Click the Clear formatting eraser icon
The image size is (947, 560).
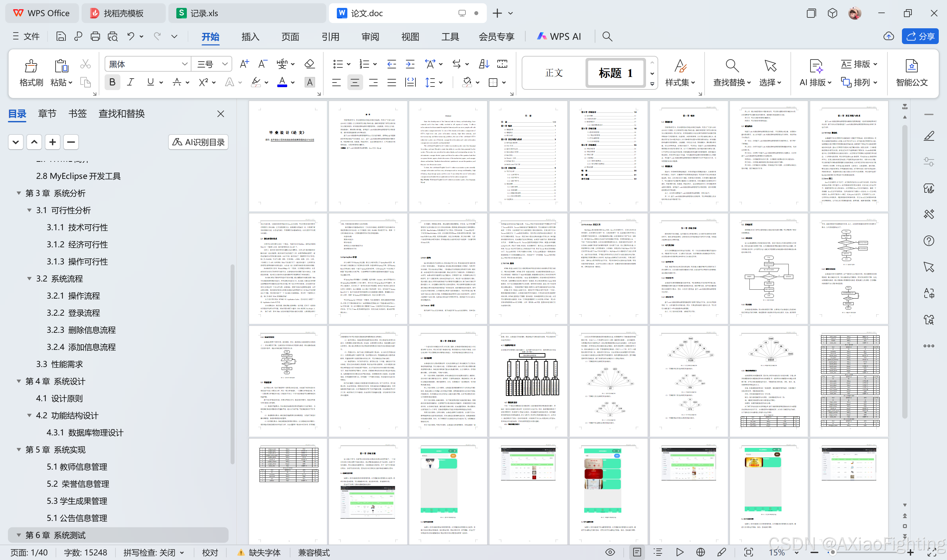pos(310,64)
